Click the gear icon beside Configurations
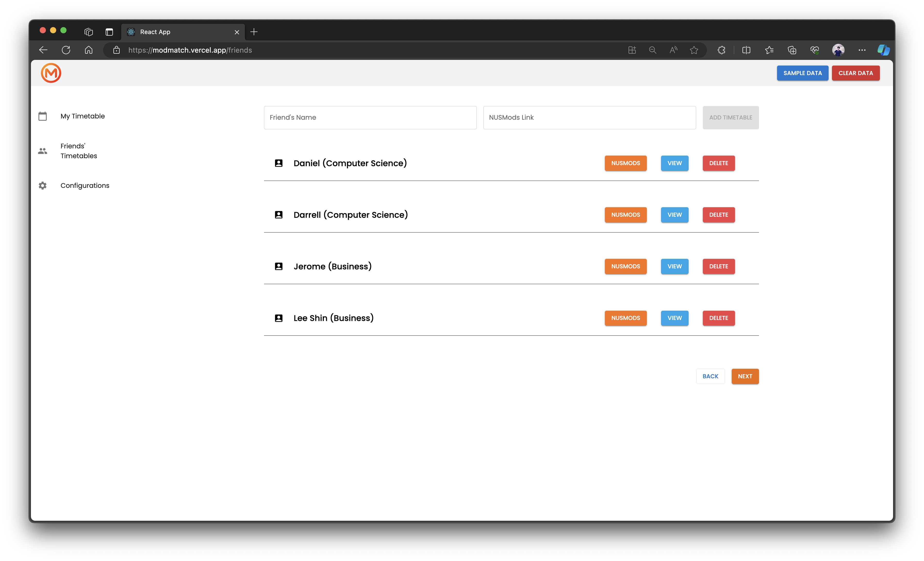Image resolution: width=924 pixels, height=561 pixels. click(x=43, y=185)
